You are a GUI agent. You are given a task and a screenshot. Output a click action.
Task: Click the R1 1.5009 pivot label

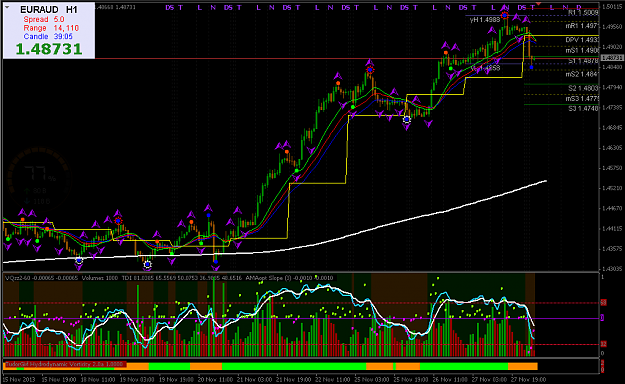coord(583,13)
